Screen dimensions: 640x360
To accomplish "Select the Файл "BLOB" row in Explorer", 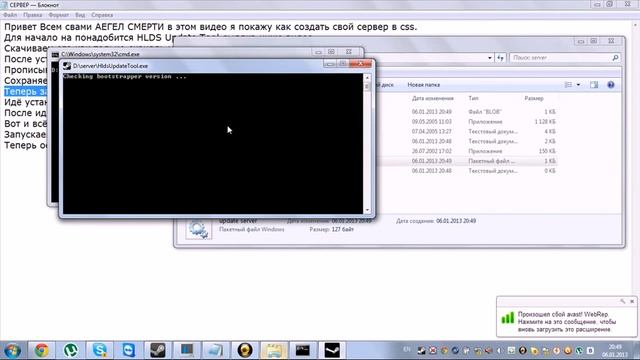I will (467, 111).
